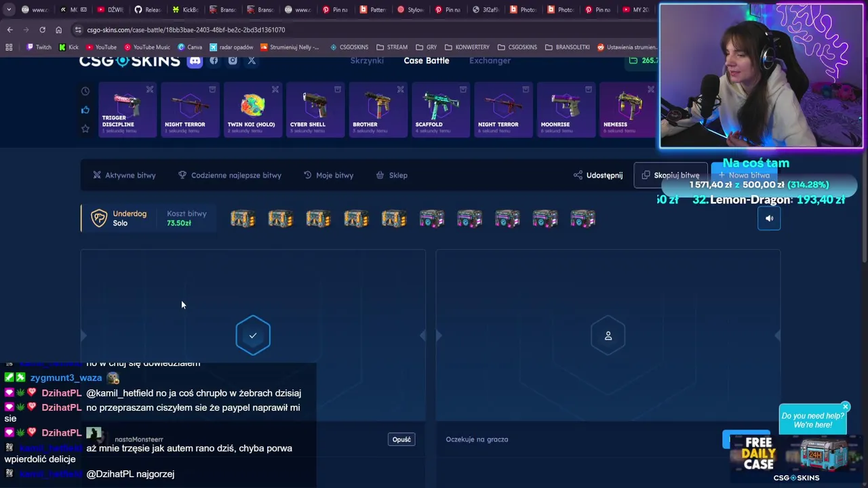This screenshot has width=868, height=488.
Task: Switch to the KickBc browser tab
Action: (x=185, y=9)
